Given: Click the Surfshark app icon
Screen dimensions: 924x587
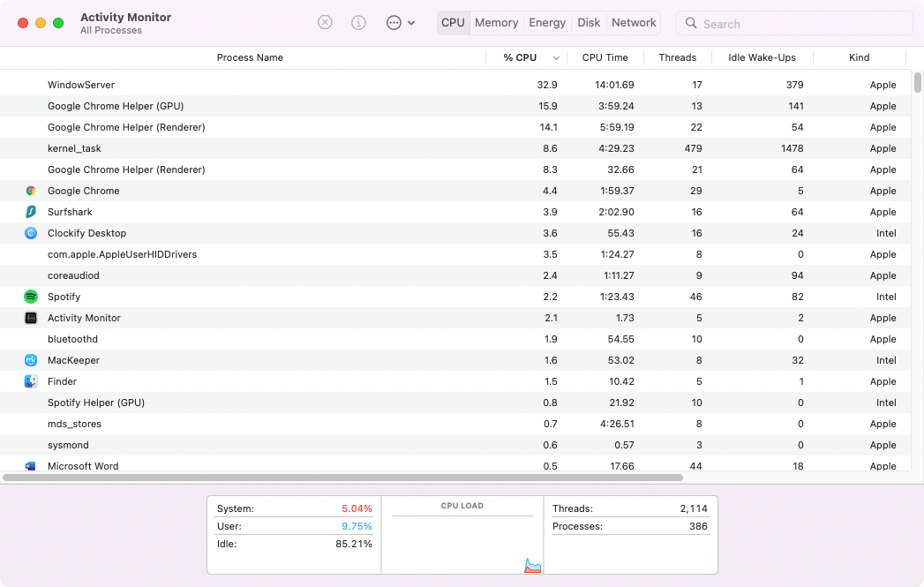Looking at the screenshot, I should coord(31,212).
